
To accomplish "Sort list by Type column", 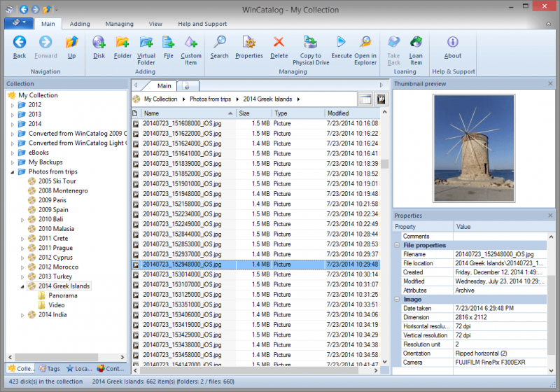I will click(x=298, y=113).
